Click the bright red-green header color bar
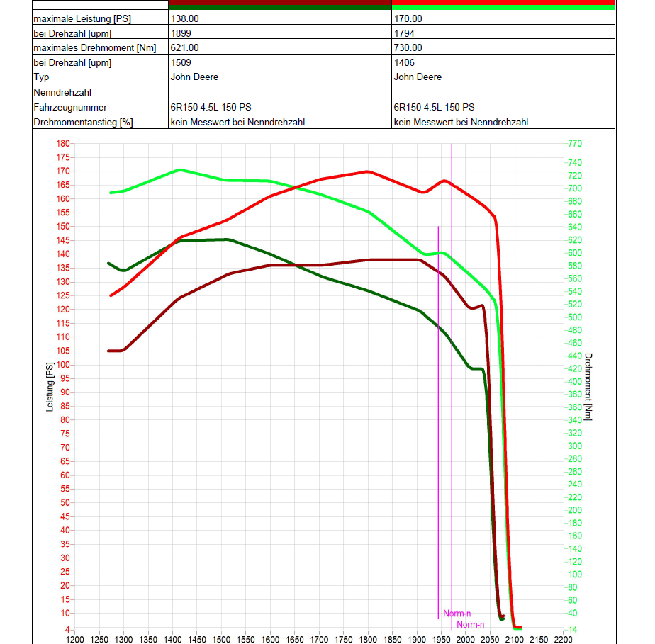This screenshot has width=655, height=644. point(503,5)
